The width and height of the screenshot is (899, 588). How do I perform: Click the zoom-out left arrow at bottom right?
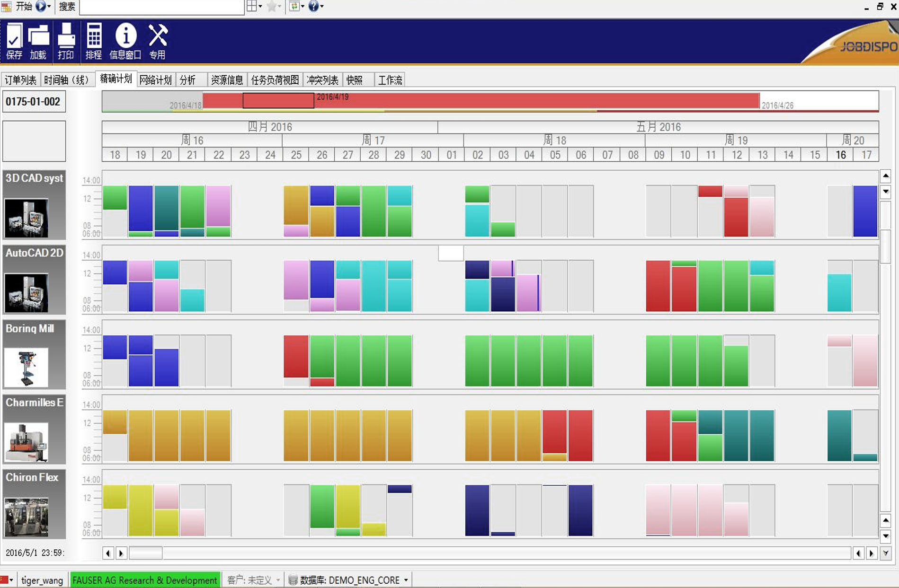tap(858, 553)
